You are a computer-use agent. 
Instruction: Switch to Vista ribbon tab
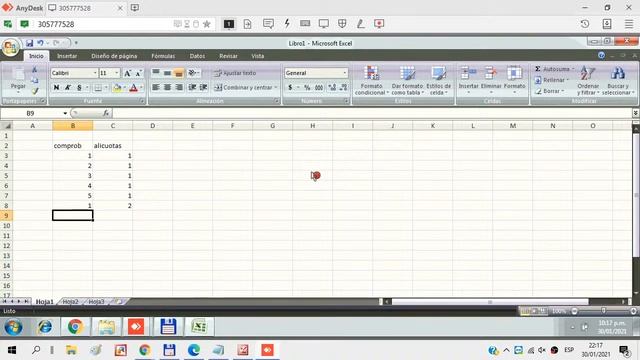(258, 56)
